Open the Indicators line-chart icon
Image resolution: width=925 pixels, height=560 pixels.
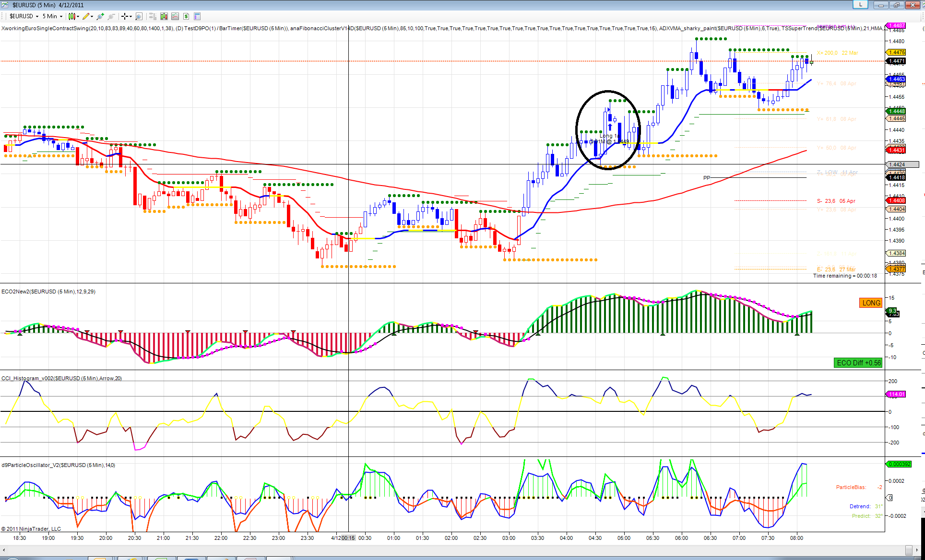(175, 16)
